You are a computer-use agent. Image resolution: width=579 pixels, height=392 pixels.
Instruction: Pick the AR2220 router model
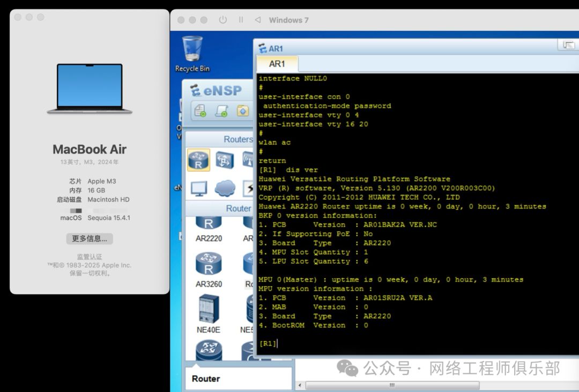(209, 230)
